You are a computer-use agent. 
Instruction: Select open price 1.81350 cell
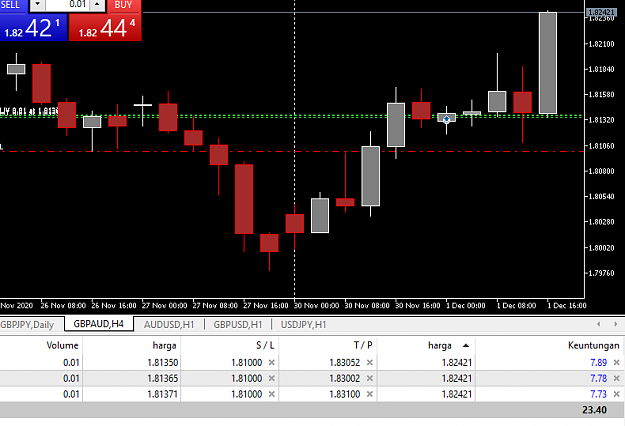163,363
